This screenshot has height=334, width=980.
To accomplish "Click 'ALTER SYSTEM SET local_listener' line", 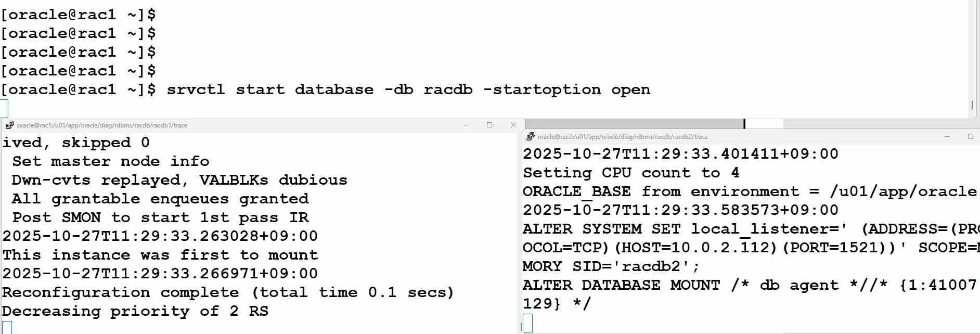I will 751,229.
